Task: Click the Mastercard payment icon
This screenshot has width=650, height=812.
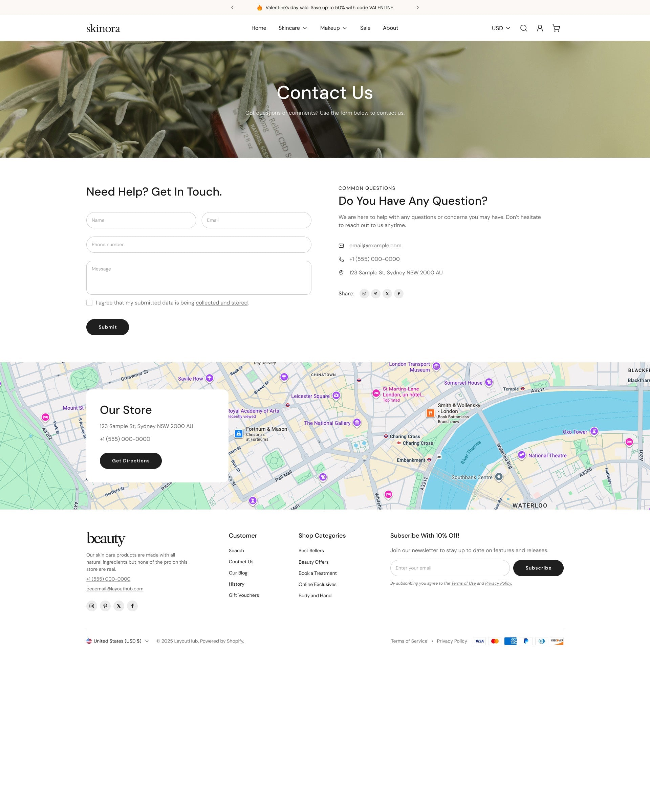Action: 495,641
